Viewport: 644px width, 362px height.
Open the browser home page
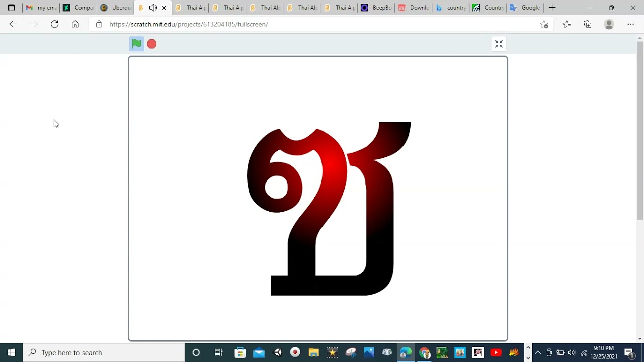[75, 24]
